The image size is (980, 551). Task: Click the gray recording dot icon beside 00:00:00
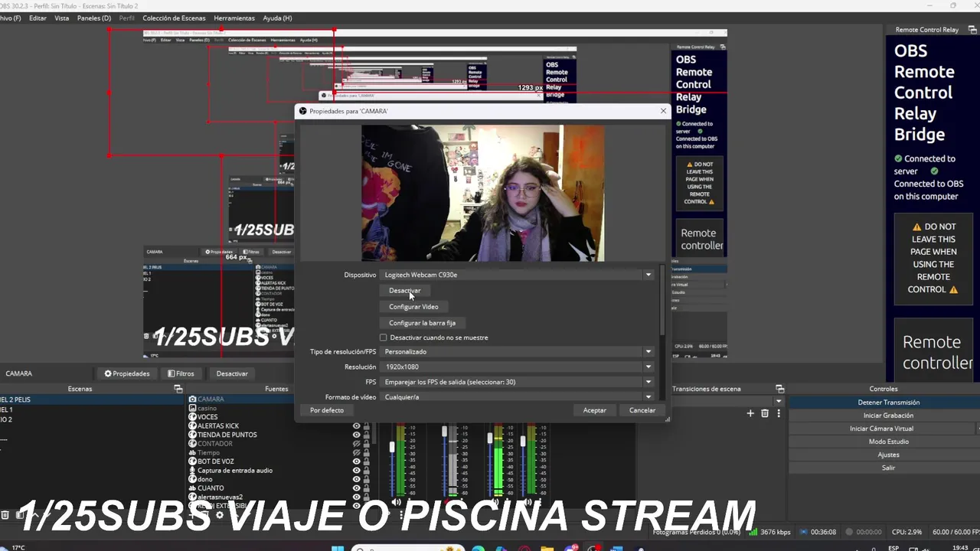coord(848,532)
